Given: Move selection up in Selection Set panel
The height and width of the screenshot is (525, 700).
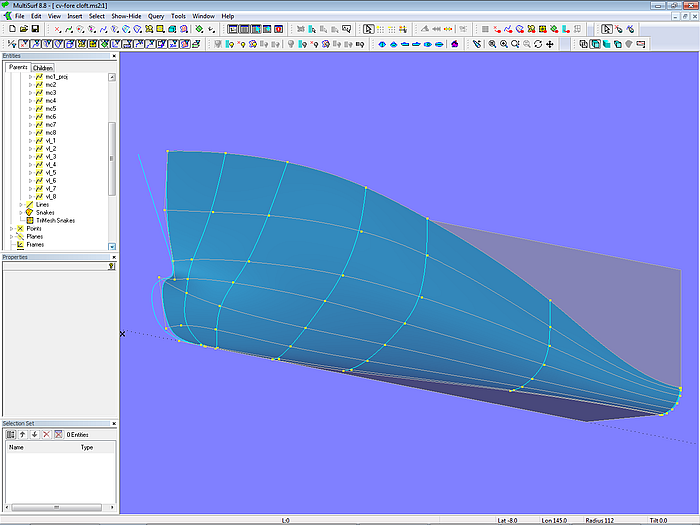Looking at the screenshot, I should click(x=22, y=434).
